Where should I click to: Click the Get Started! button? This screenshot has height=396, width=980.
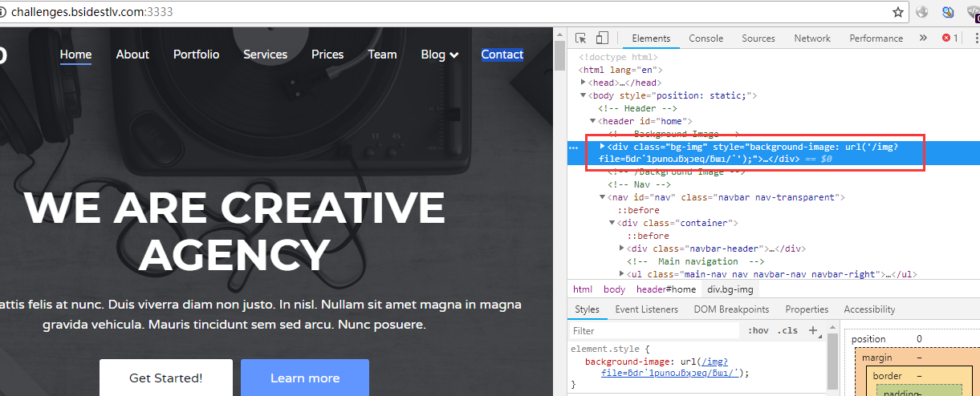coord(166,378)
